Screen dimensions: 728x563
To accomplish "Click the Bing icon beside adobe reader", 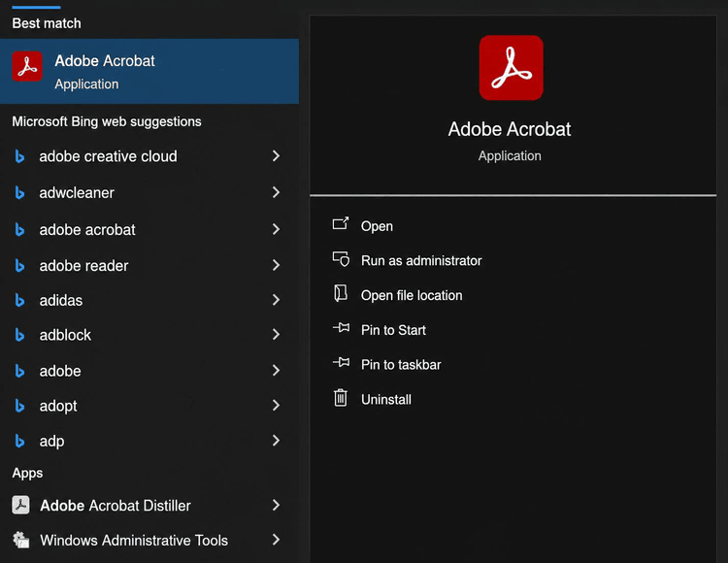I will coord(19,266).
